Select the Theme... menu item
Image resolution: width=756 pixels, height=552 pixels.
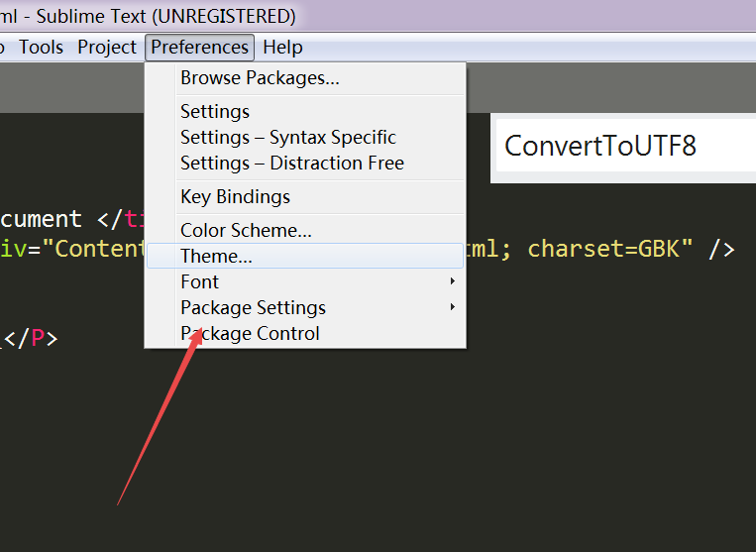[305, 256]
